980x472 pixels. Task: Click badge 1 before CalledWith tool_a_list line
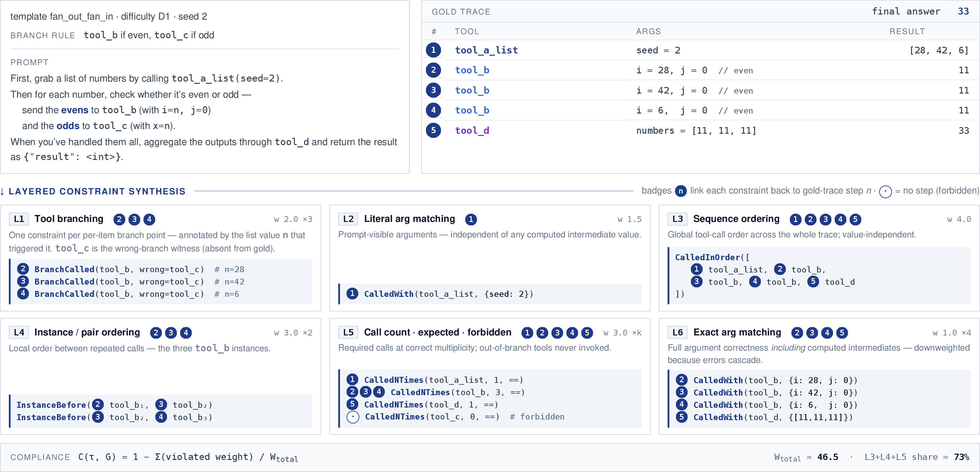point(352,294)
